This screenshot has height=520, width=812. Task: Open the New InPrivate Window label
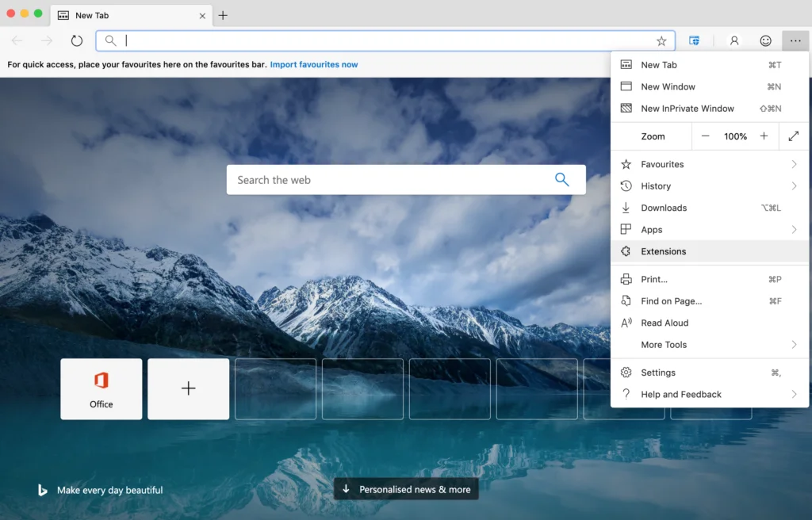pyautogui.click(x=688, y=109)
